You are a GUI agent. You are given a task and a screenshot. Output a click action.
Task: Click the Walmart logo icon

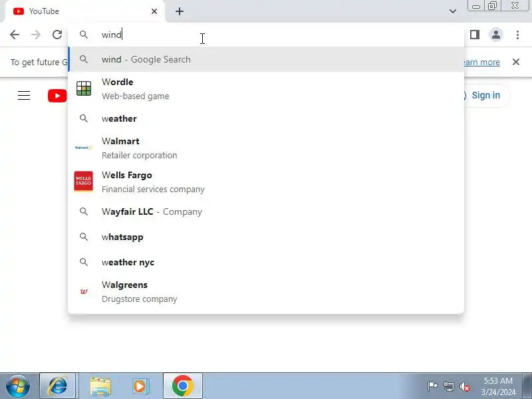[84, 148]
